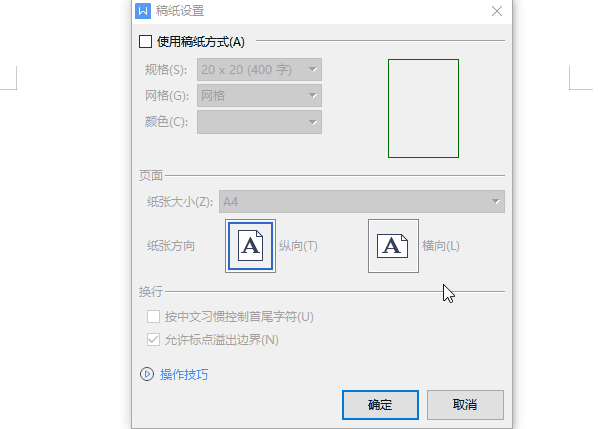Open the 纸张大小 A4 paper size dropdown
Screen dimensions: 598x429
tap(362, 201)
